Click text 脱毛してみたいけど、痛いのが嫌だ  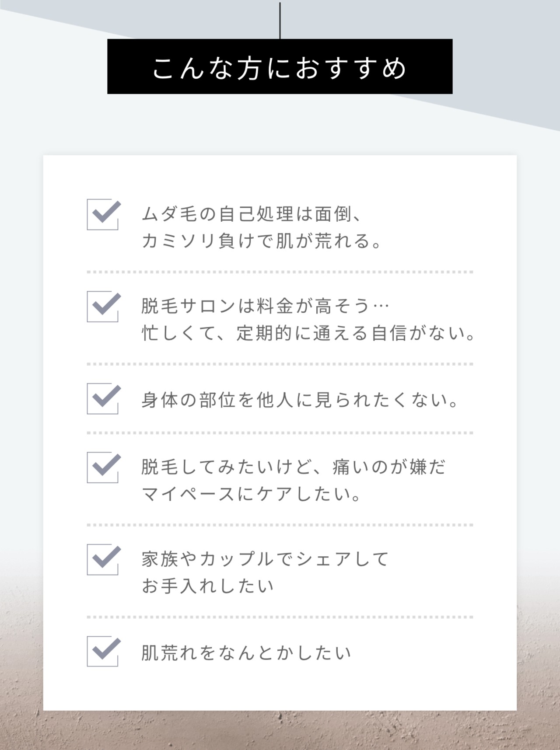(293, 467)
